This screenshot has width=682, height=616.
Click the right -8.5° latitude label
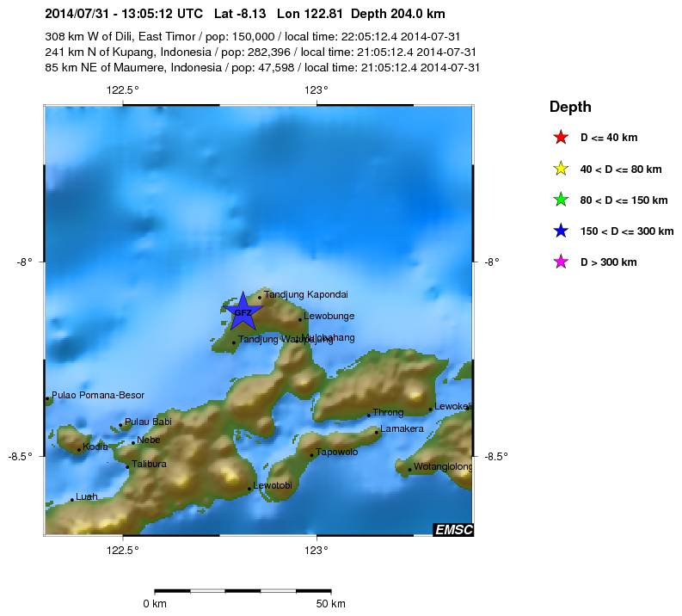(496, 456)
